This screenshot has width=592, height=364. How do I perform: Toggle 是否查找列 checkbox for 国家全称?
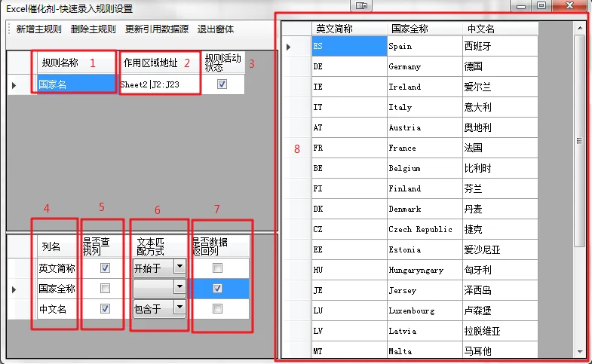(x=105, y=289)
